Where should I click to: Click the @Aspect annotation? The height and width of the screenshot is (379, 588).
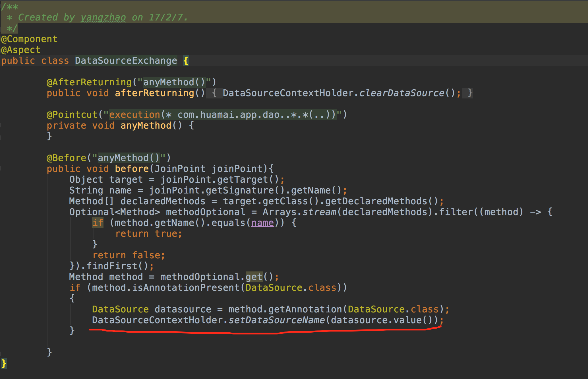point(21,50)
